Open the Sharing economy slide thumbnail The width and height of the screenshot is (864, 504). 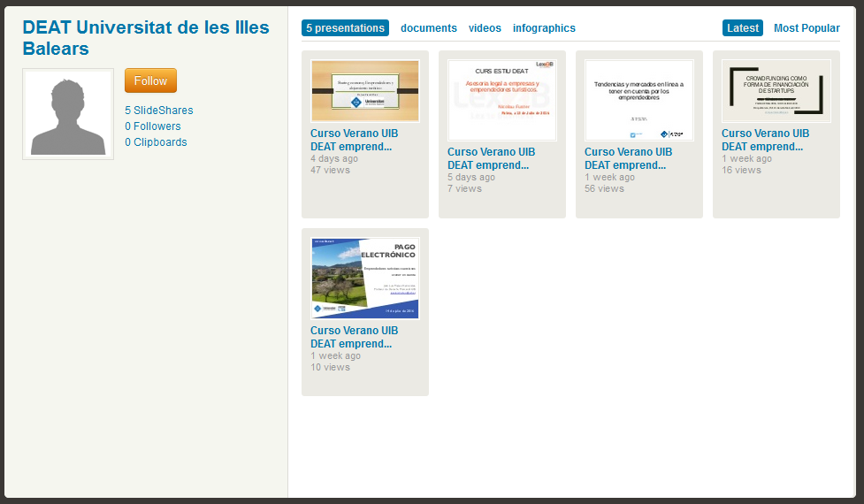(364, 91)
